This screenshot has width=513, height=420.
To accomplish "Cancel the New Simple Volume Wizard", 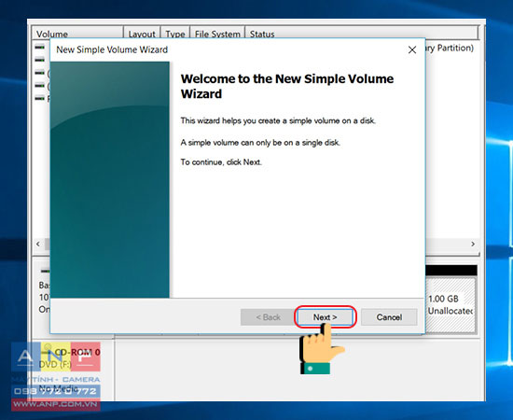I will pos(389,317).
